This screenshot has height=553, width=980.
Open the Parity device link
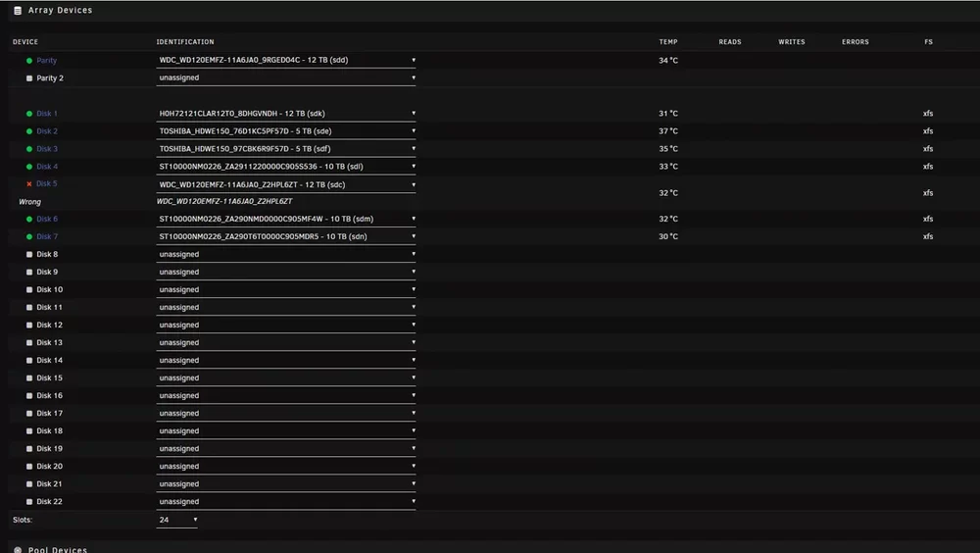click(46, 61)
